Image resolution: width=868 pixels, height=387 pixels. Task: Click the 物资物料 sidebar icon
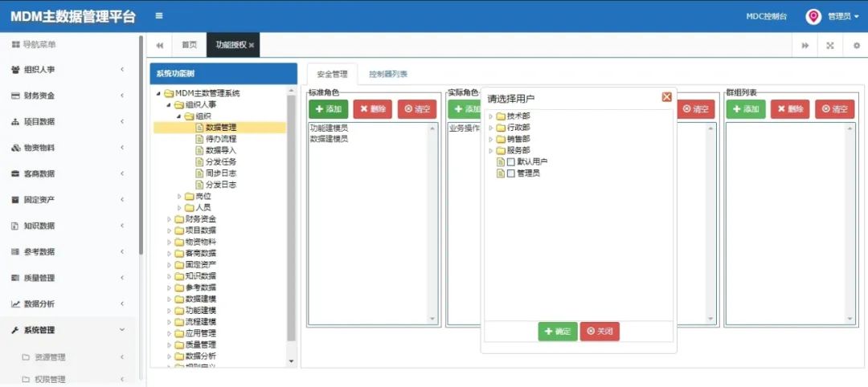15,148
